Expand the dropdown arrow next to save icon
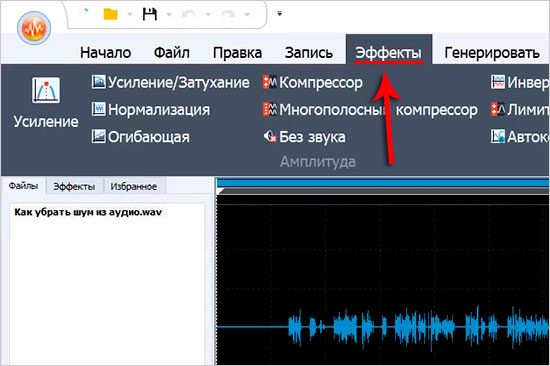This screenshot has width=550, height=366. [169, 15]
